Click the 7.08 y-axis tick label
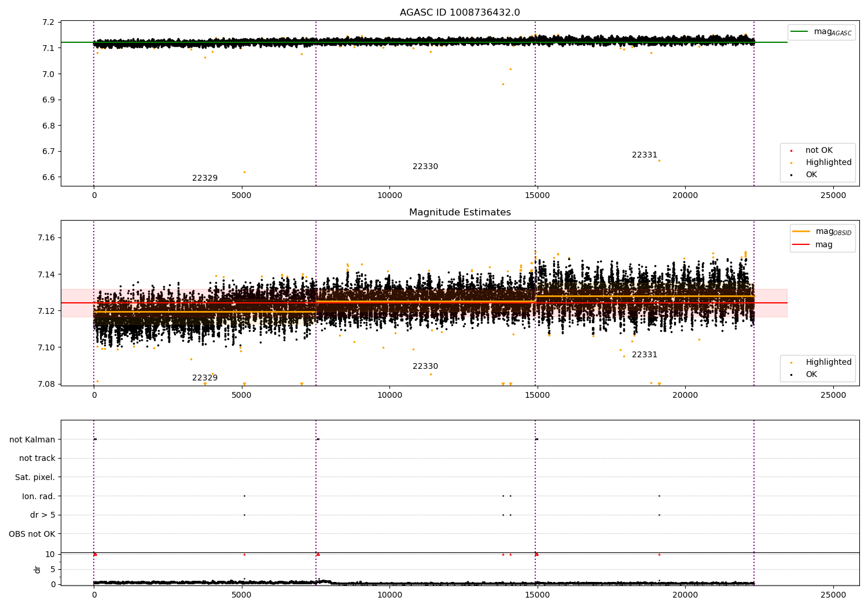 tap(46, 384)
